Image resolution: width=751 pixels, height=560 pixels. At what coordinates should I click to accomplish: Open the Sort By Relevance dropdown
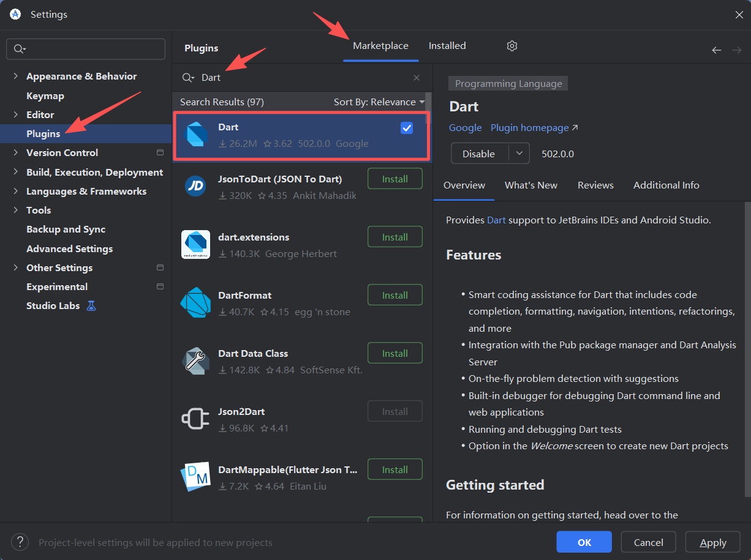[379, 102]
